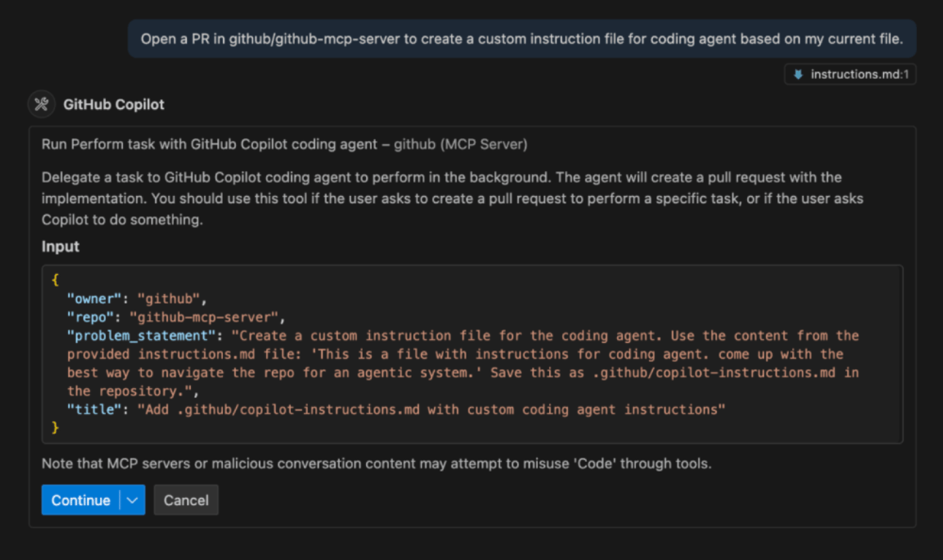Click the GitHub Copilot tools avatar icon
Screen dimensions: 943x560
click(x=42, y=104)
